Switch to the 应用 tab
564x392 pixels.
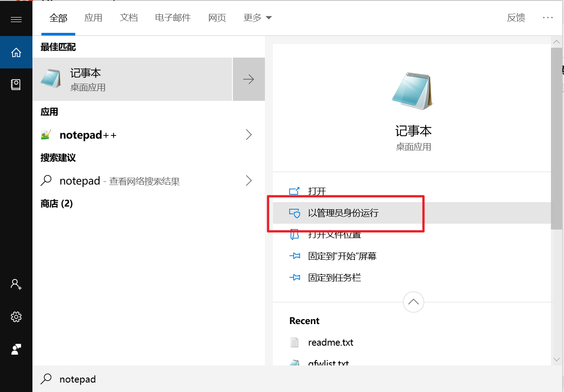pyautogui.click(x=93, y=18)
